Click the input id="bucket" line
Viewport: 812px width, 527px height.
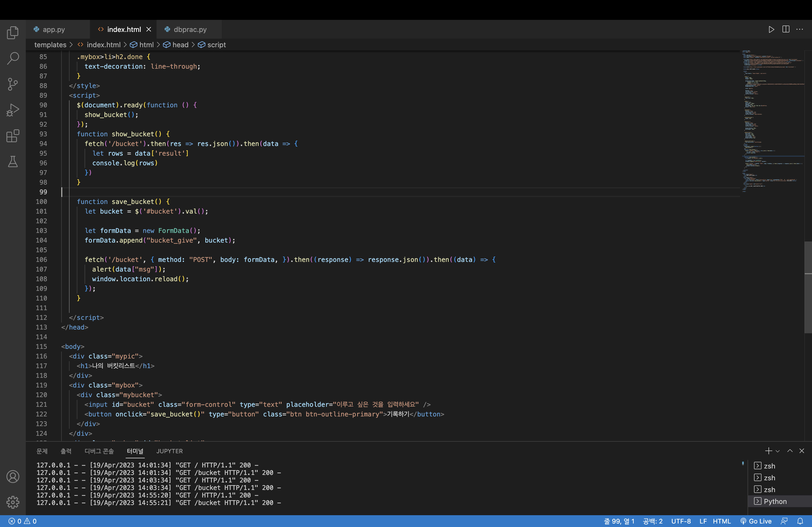tap(258, 405)
